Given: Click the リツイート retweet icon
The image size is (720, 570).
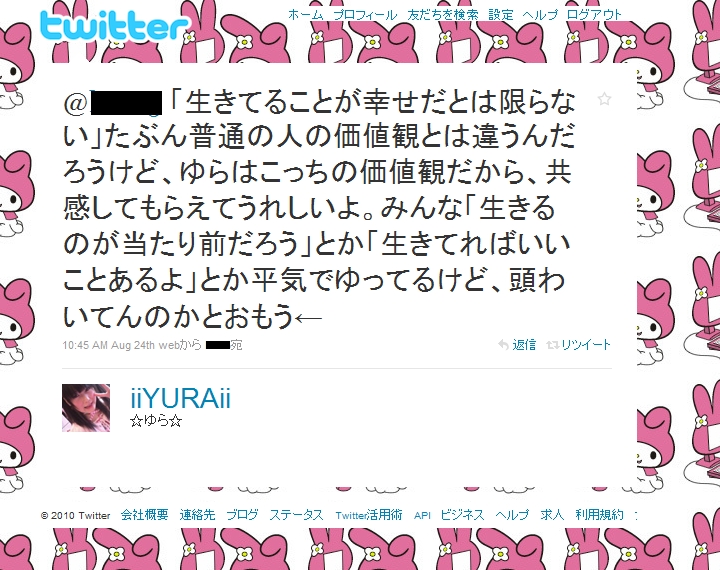Looking at the screenshot, I should (x=552, y=344).
